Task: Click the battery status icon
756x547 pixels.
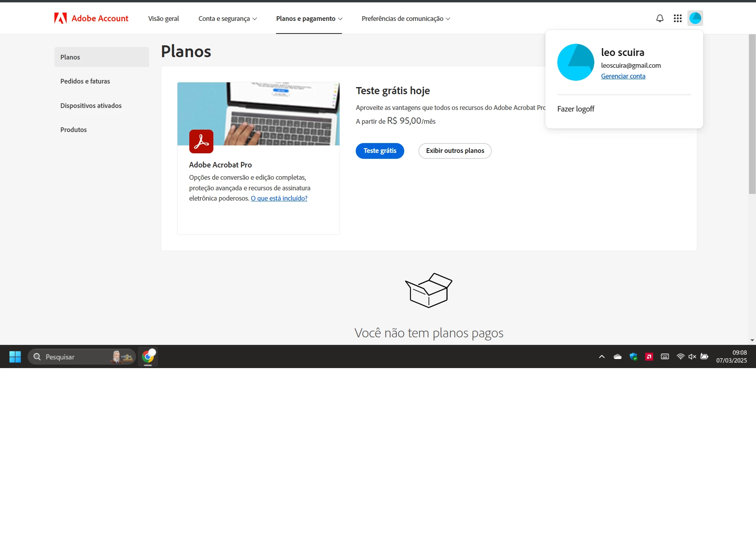Action: [704, 357]
